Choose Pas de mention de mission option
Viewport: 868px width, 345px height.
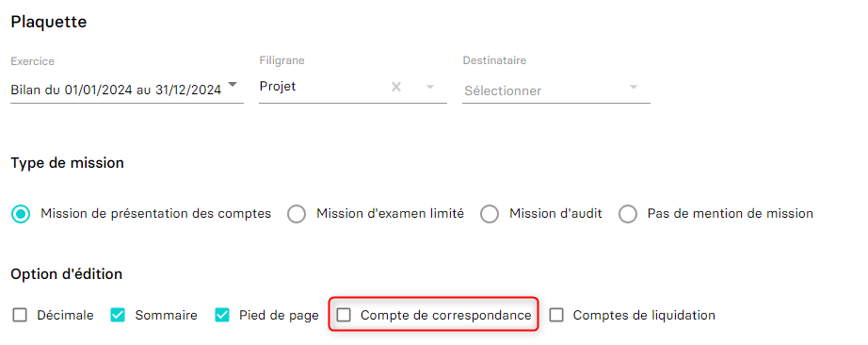click(628, 214)
